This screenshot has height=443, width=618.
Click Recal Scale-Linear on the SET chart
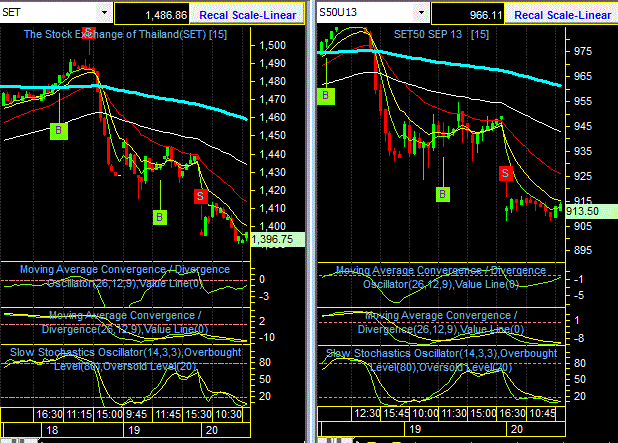(248, 15)
